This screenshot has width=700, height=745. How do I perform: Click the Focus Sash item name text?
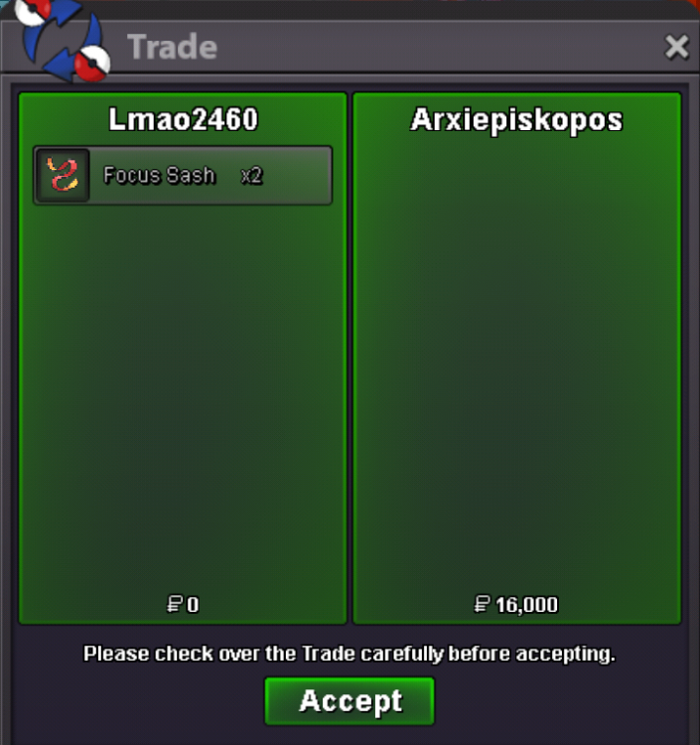point(159,175)
